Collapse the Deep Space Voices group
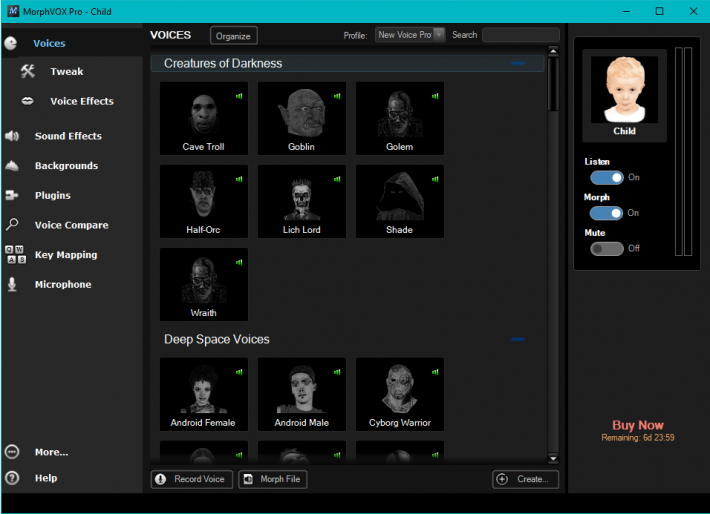The width and height of the screenshot is (710, 514). pos(518,339)
